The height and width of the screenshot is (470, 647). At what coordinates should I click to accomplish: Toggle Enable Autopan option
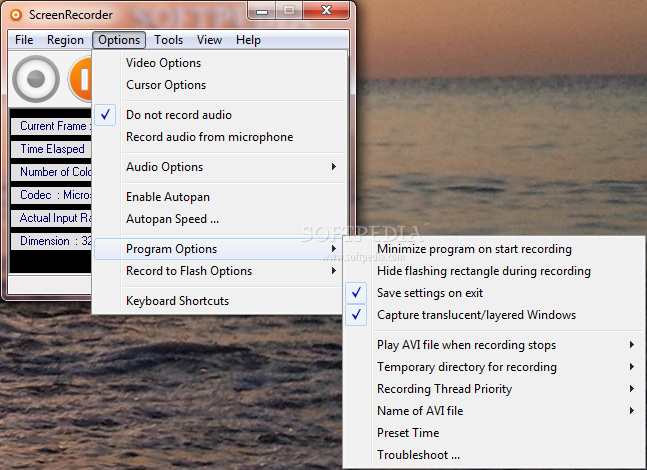tap(220, 197)
